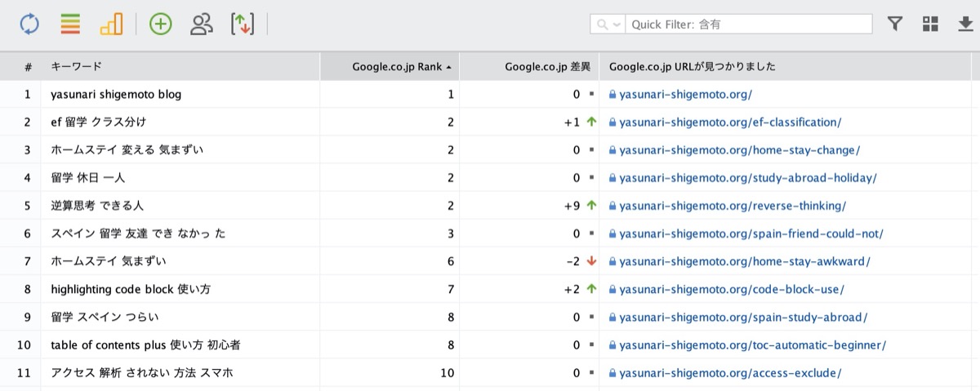
Task: Sort by Google.co.jp 差異 column header
Action: pos(529,66)
